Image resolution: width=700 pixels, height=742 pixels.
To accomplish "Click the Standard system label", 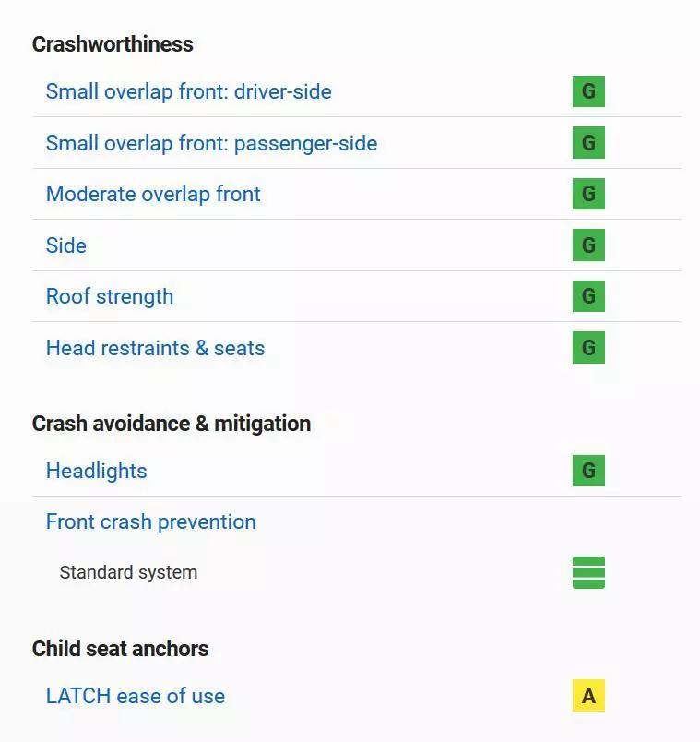I will (x=128, y=572).
